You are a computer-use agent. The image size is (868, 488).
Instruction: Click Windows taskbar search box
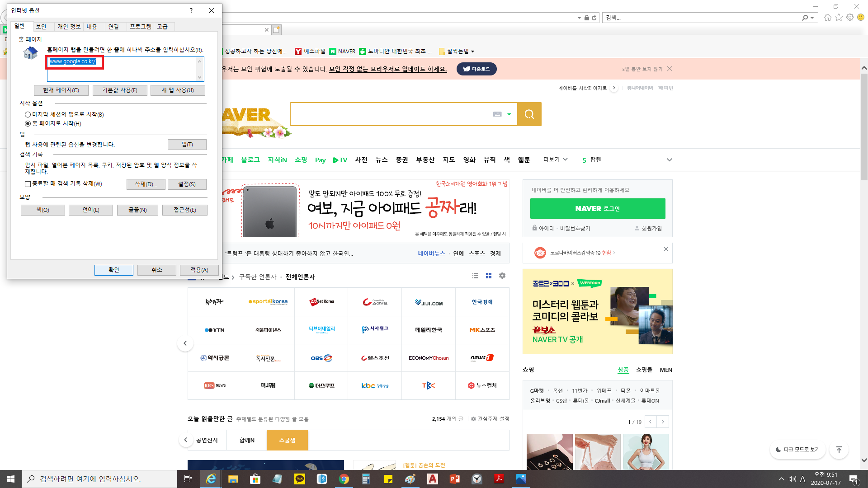coord(99,479)
